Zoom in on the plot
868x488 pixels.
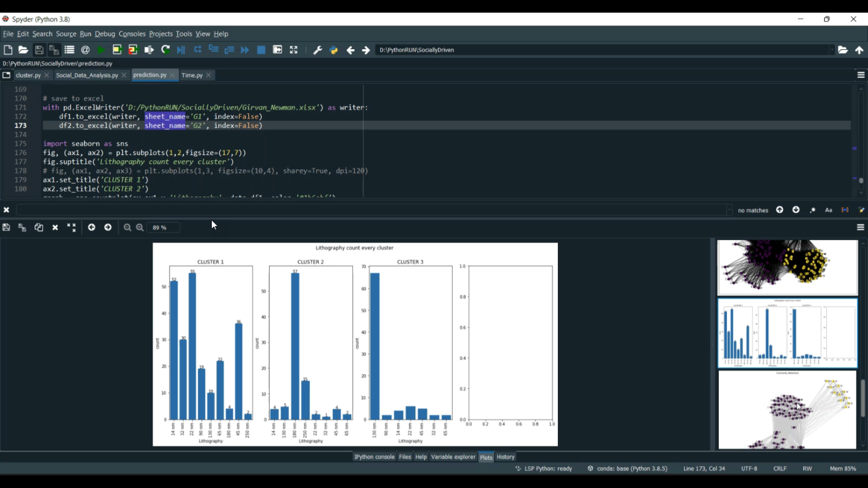pyautogui.click(x=140, y=228)
